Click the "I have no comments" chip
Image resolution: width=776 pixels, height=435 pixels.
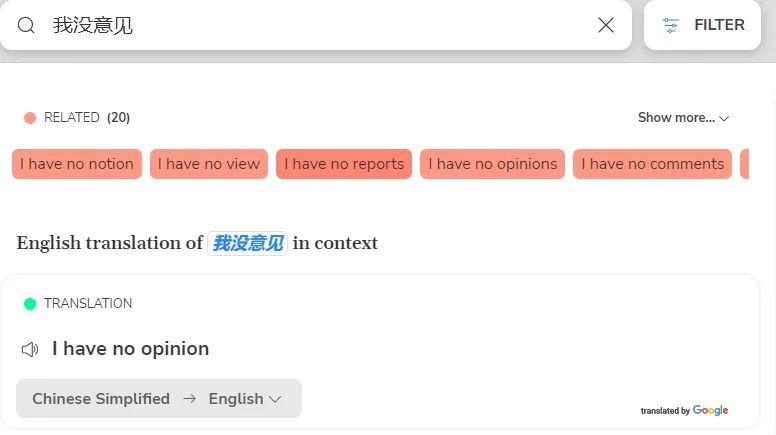pos(652,164)
